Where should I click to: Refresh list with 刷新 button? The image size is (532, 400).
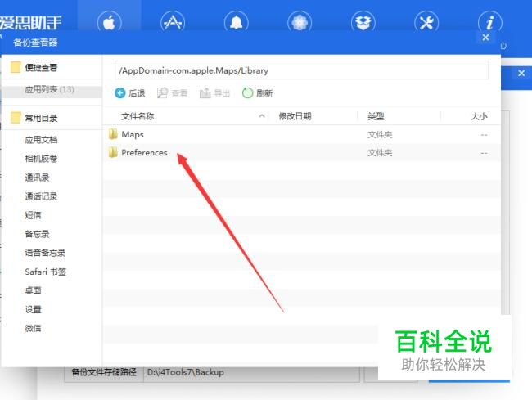click(x=258, y=93)
